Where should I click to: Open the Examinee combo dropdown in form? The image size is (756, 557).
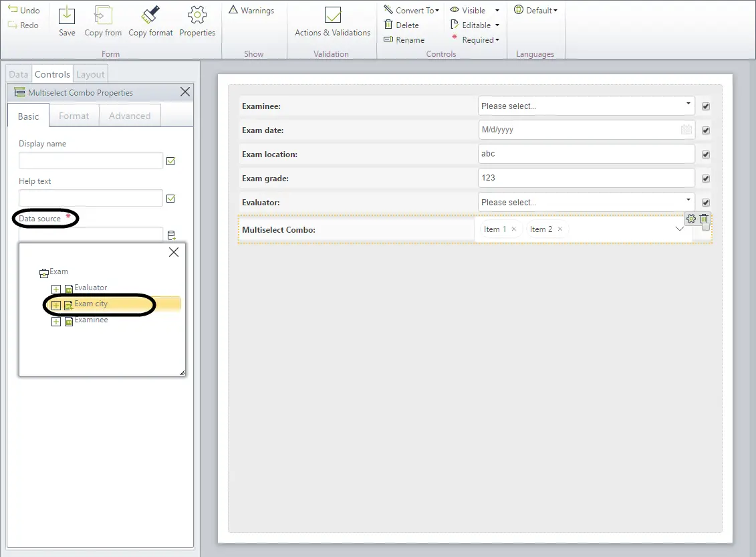pyautogui.click(x=688, y=104)
